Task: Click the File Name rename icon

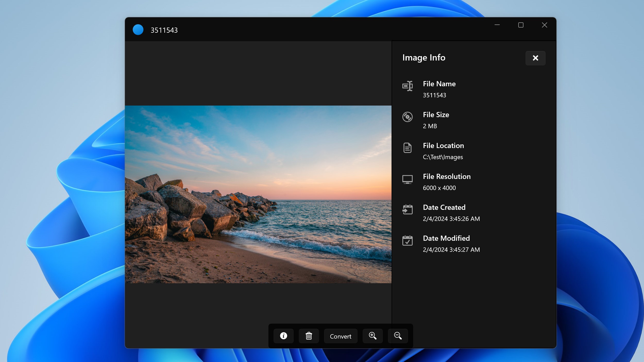Action: (x=408, y=86)
